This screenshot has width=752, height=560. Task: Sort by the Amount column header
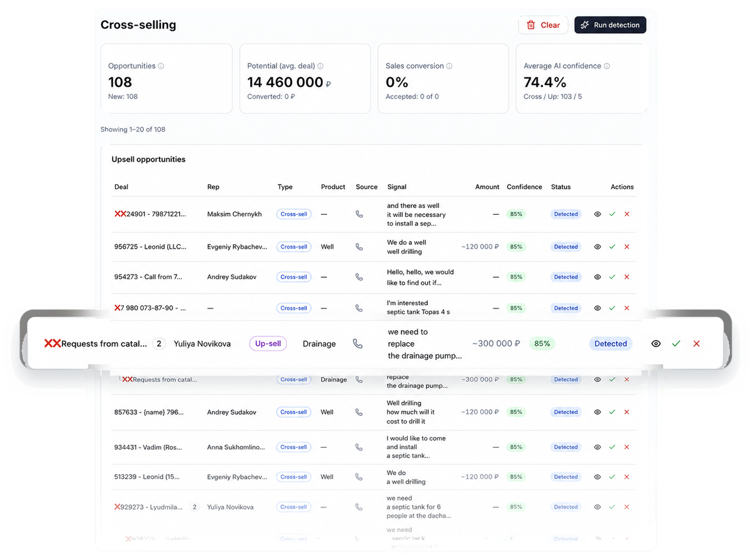pyautogui.click(x=487, y=187)
